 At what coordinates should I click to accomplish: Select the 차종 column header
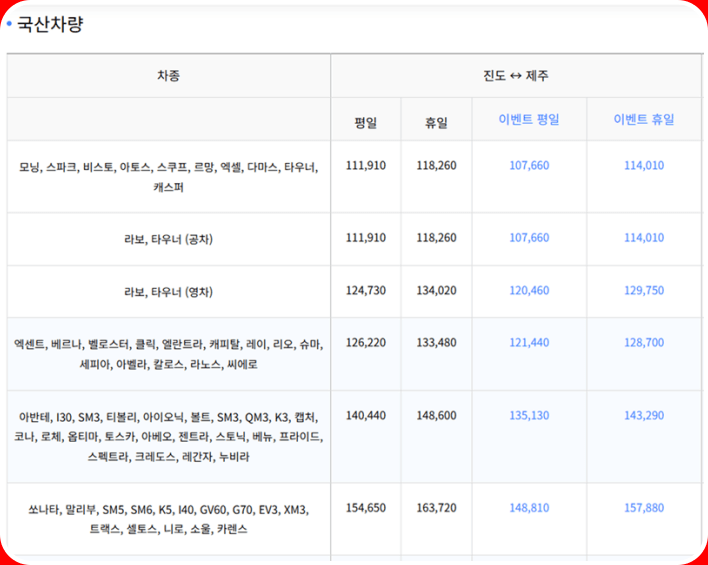pos(168,75)
